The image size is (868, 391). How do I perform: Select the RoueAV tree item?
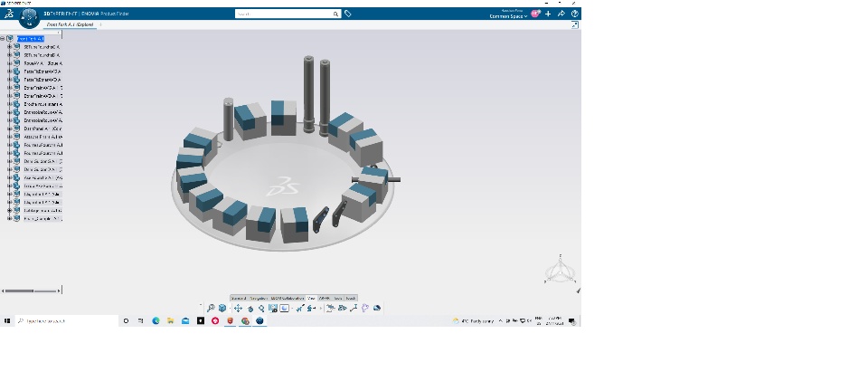pos(42,63)
